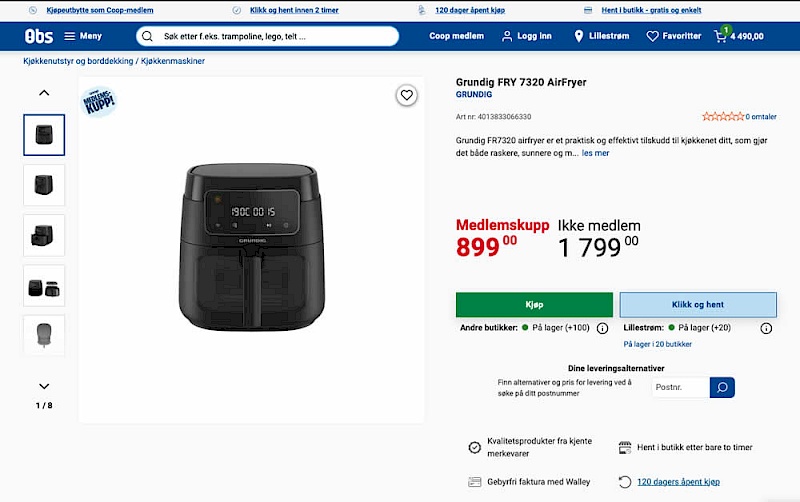Type in the product search field

coord(270,36)
